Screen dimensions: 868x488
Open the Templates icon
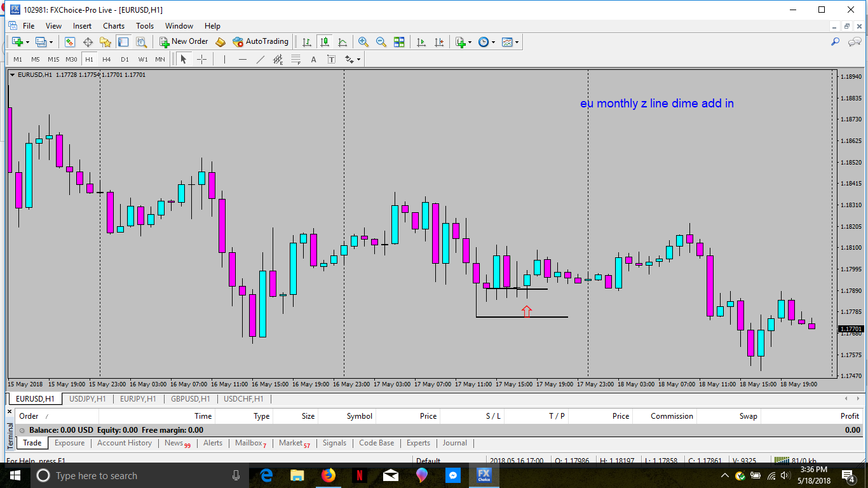coord(507,42)
